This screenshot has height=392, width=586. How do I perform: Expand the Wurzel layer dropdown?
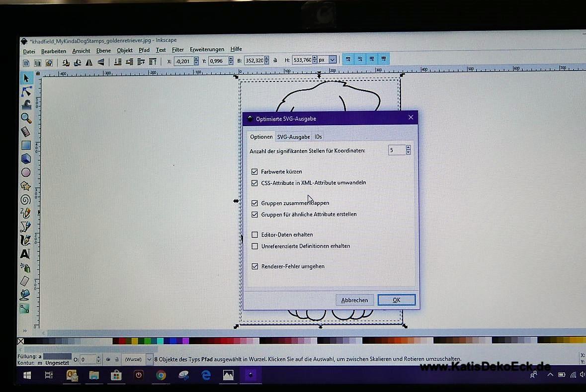(x=149, y=359)
